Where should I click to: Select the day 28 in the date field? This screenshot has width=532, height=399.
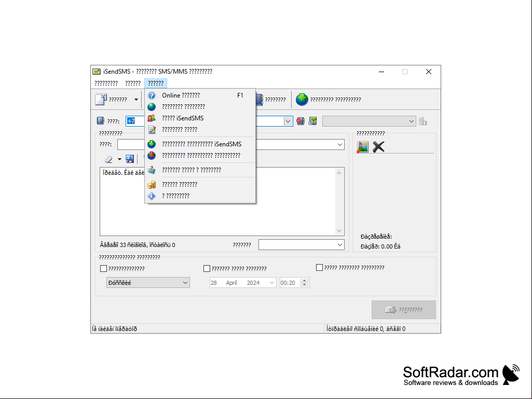pyautogui.click(x=214, y=283)
